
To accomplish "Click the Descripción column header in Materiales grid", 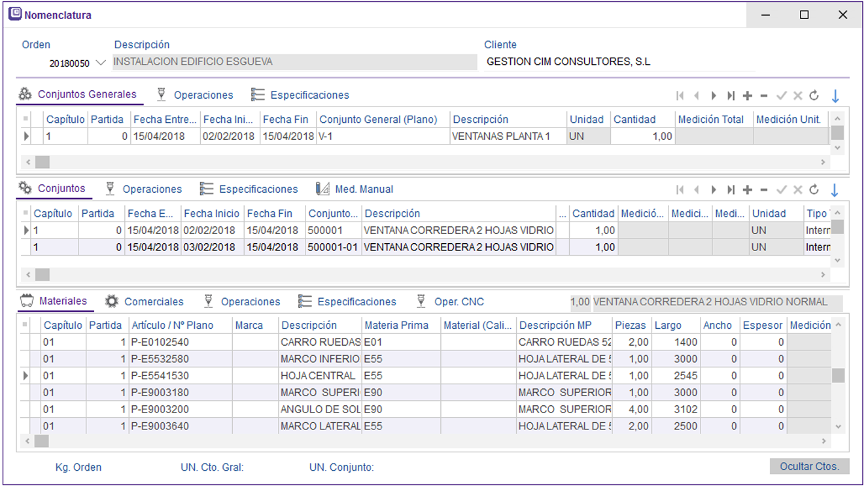I will pyautogui.click(x=309, y=325).
